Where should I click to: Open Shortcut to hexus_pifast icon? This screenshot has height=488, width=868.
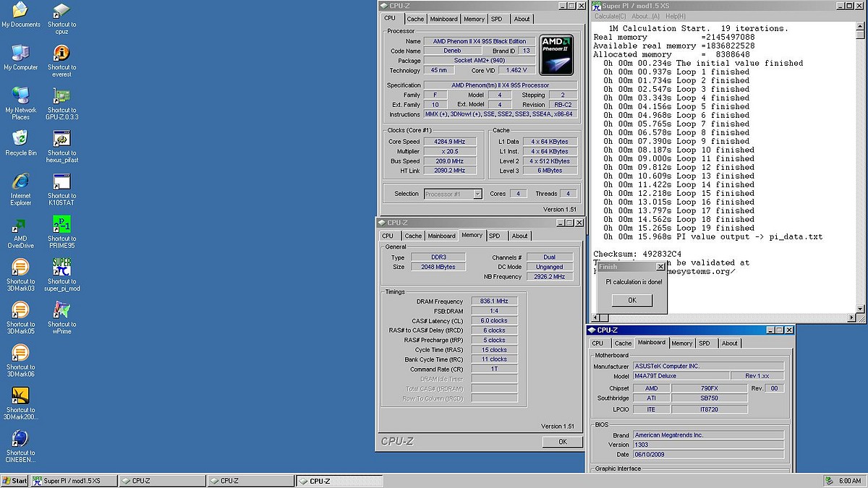[62, 147]
